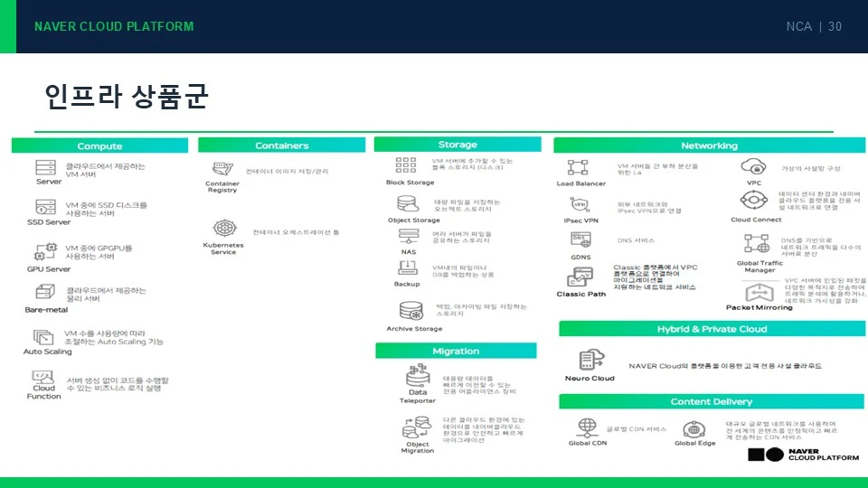This screenshot has width=868, height=488.
Task: Click the Kubernetes Service wheel icon
Action: pos(225,228)
